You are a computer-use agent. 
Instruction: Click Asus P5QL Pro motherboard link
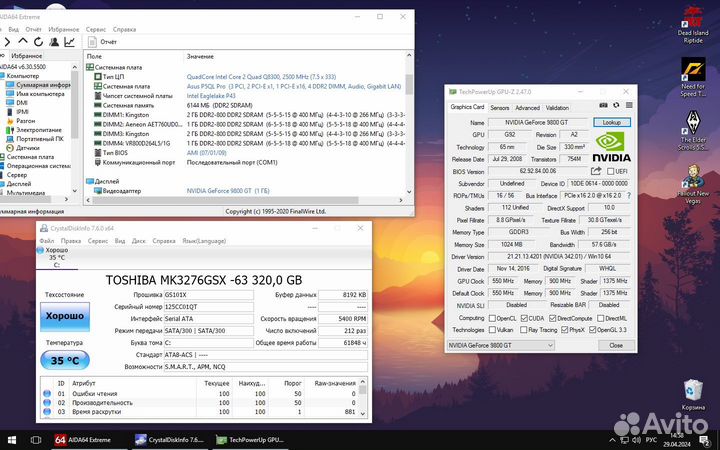pos(294,86)
